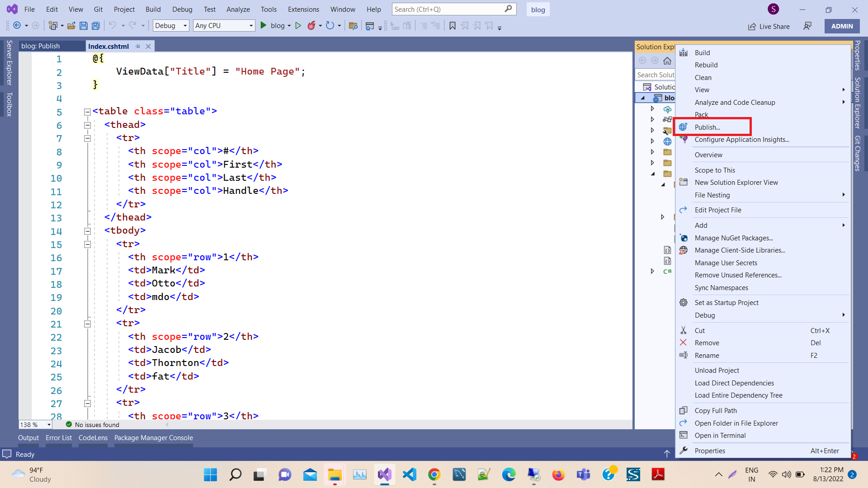
Task: Click the ADMIN button
Action: 842,26
